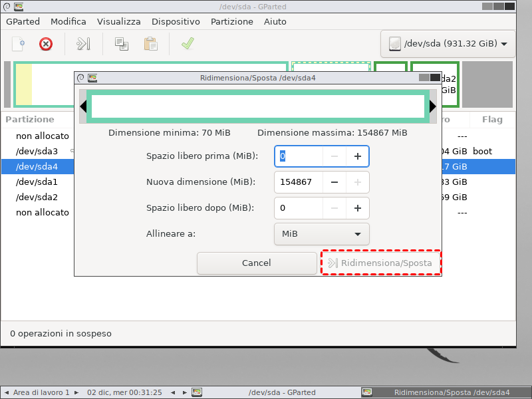
Task: Click the green apply checkmark icon
Action: [188, 43]
